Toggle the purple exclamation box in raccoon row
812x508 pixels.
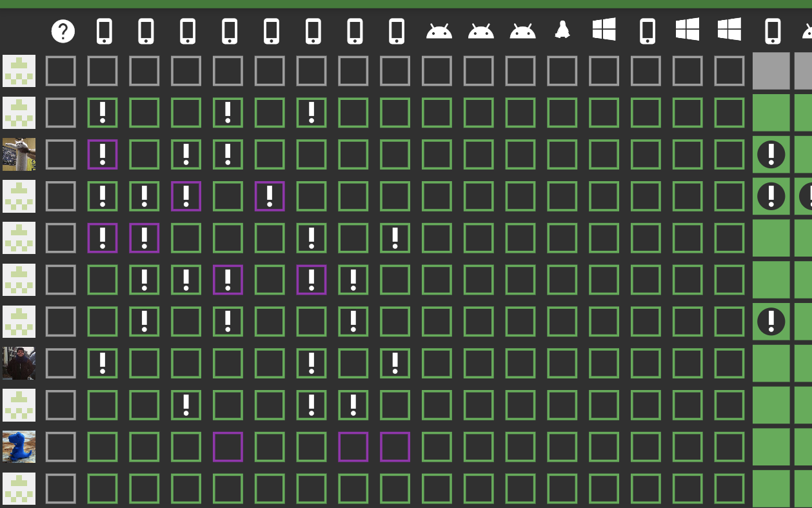click(x=103, y=154)
